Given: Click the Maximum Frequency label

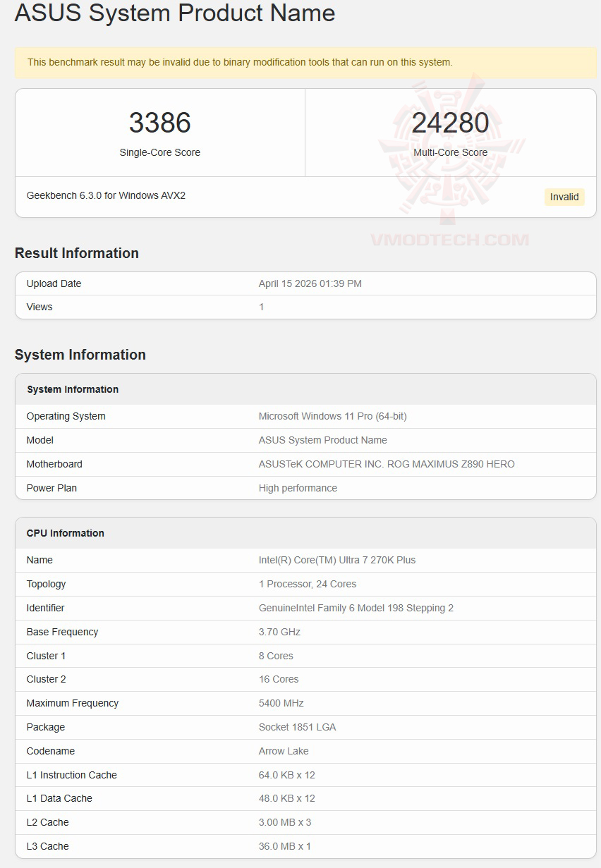Looking at the screenshot, I should point(73,703).
